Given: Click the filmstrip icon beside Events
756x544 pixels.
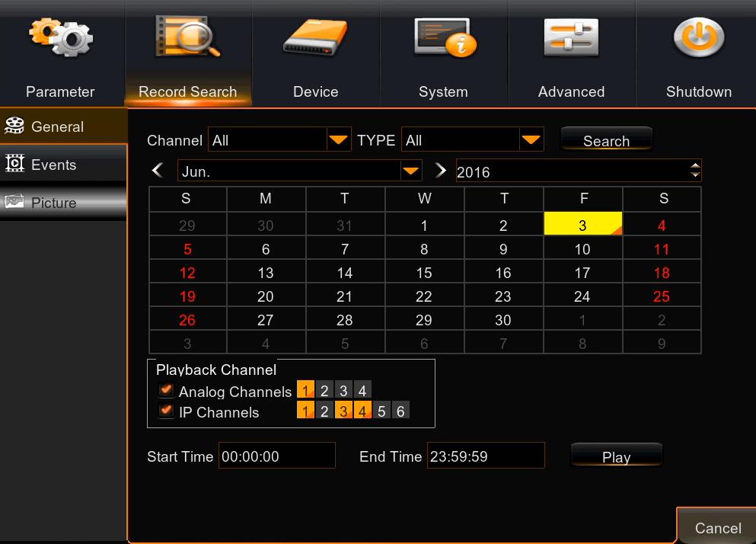Looking at the screenshot, I should click(x=14, y=164).
